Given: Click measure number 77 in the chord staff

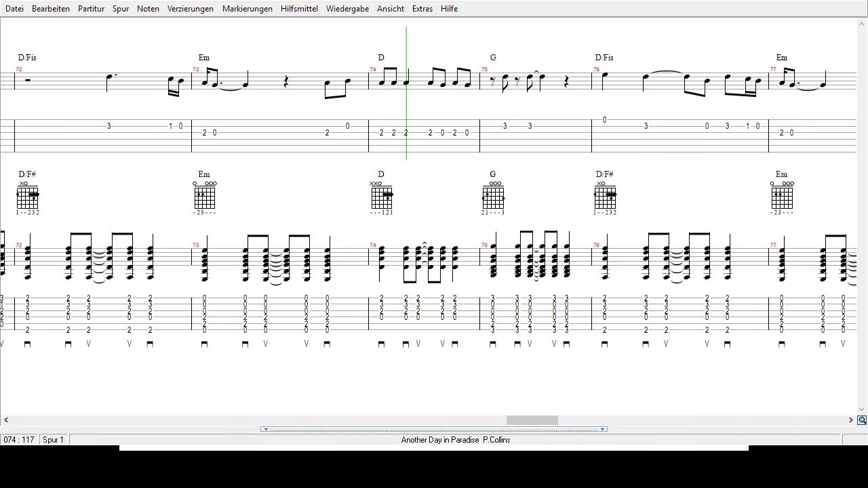Looking at the screenshot, I should pyautogui.click(x=774, y=245).
